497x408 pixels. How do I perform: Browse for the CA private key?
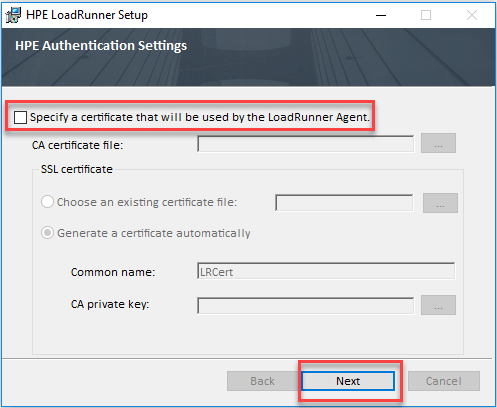click(438, 305)
